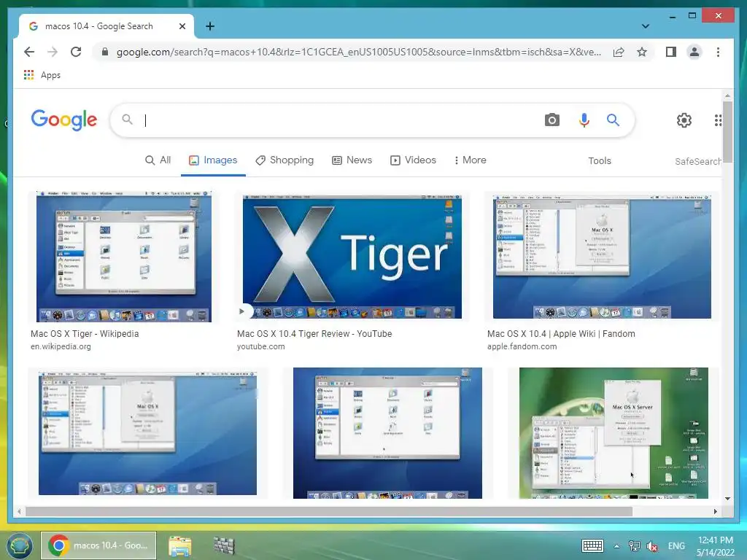Reload the current page
Screen dimensions: 747x560
pos(76,52)
